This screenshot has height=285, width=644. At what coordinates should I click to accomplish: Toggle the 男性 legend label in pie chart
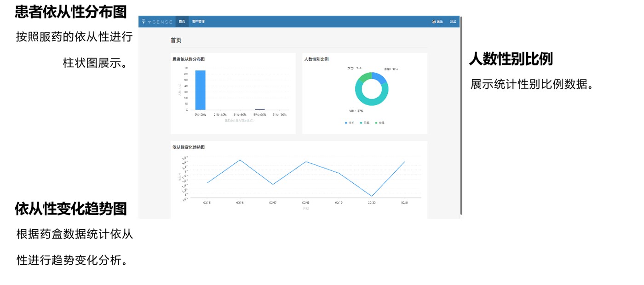(367, 123)
